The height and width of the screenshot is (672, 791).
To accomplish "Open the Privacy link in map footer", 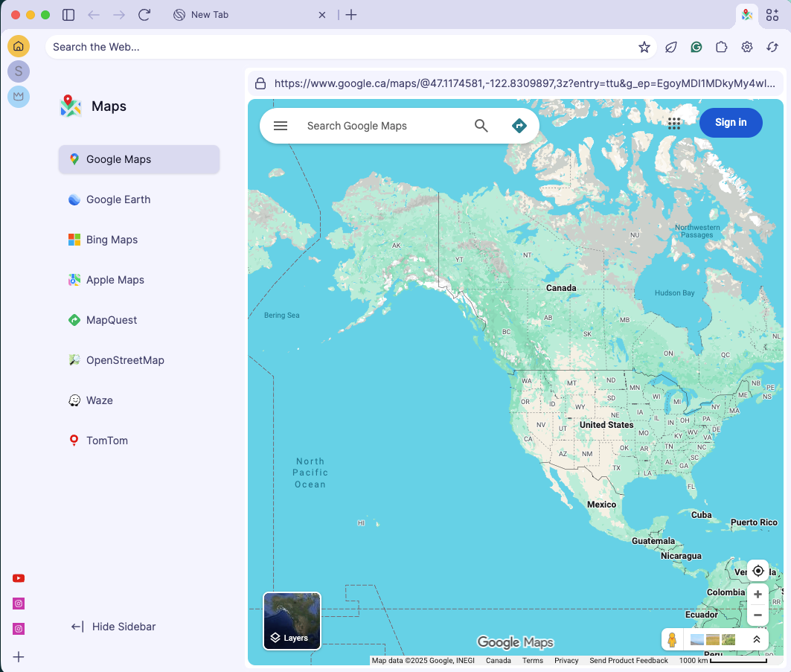I will coord(566,660).
